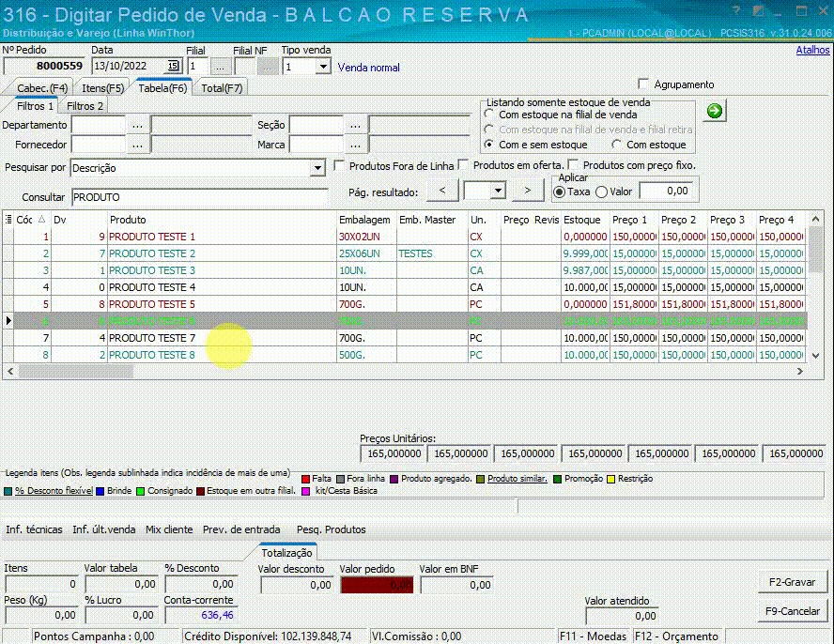Switch to the Tabela(F6) tab

click(x=162, y=88)
